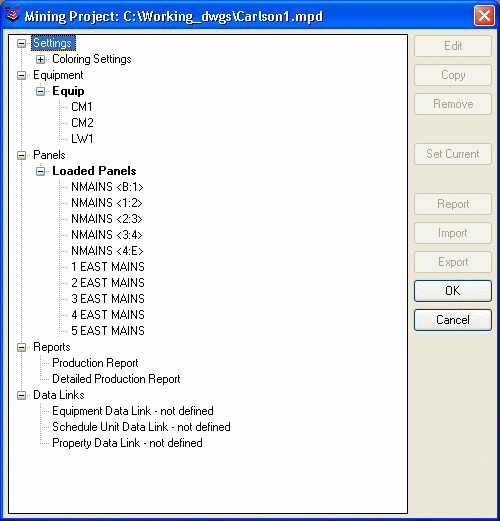Collapse the Settings tree node
This screenshot has height=521, width=500.
pyautogui.click(x=21, y=43)
